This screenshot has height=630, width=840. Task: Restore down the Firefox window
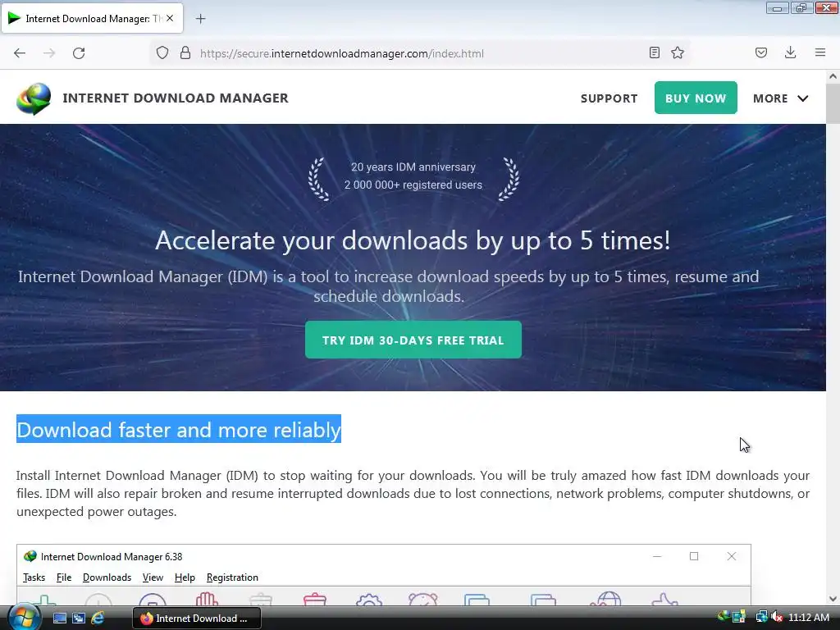(801, 8)
